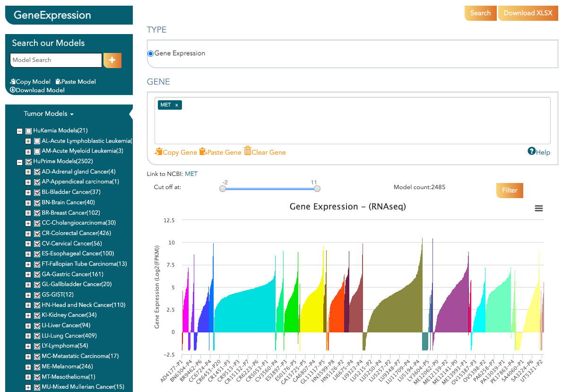562x392 pixels.
Task: Collapse the HuPrime Models tree node
Action: click(20, 162)
